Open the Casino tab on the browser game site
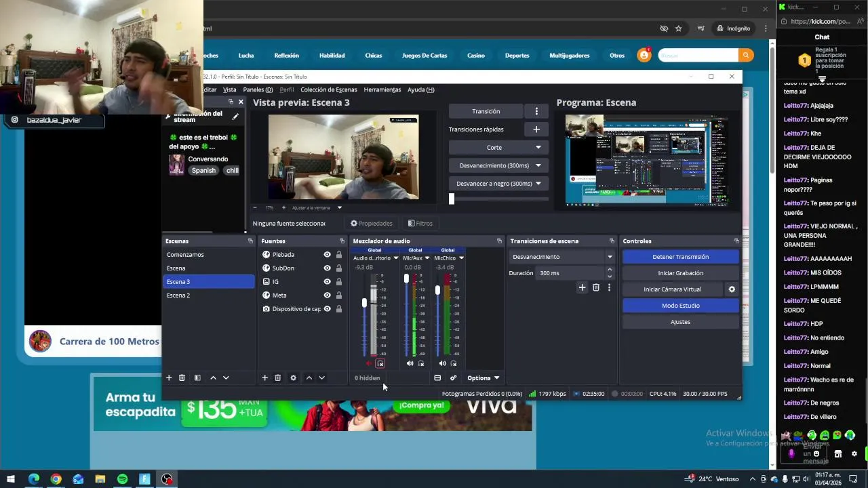The image size is (868, 488). [476, 56]
